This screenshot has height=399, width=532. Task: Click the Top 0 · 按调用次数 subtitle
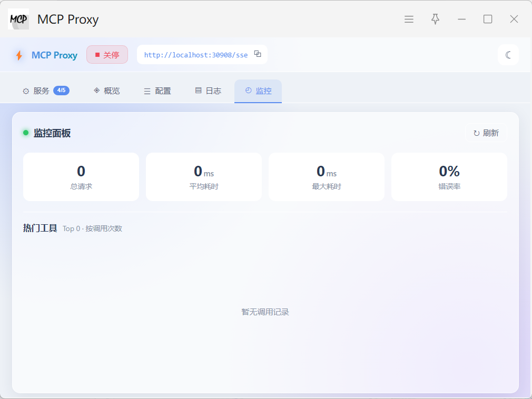click(x=92, y=229)
